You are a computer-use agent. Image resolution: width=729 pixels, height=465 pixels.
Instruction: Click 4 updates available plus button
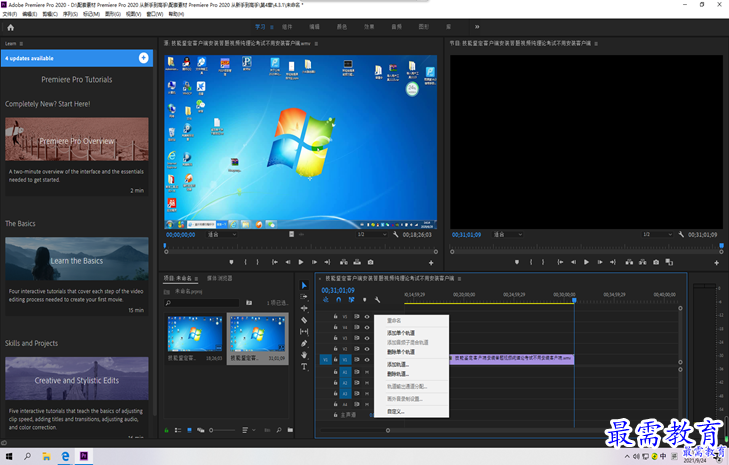(144, 58)
